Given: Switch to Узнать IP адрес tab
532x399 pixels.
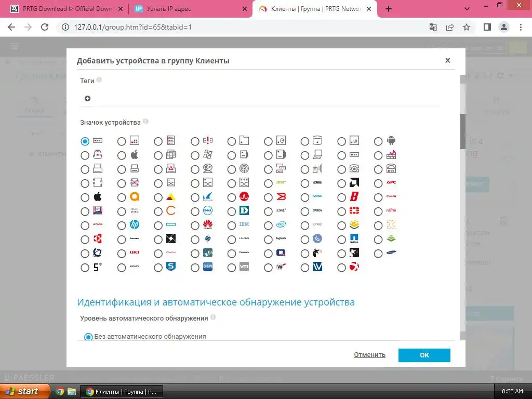Looking at the screenshot, I should click(190, 9).
